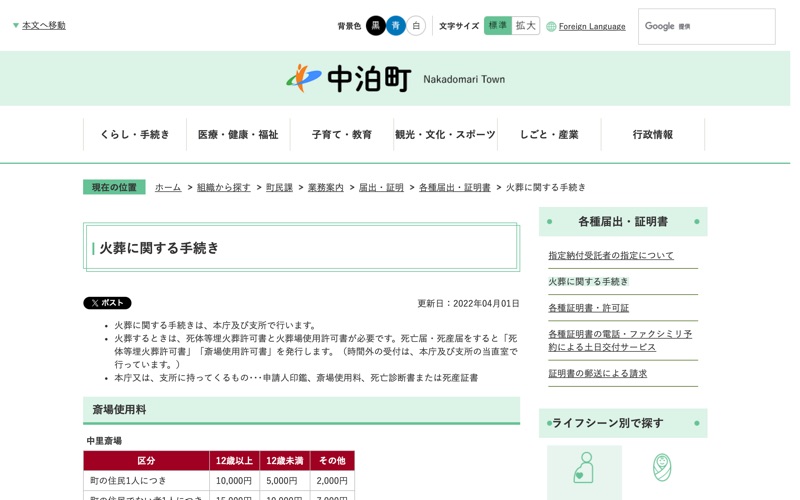Click the 各種届出・証明書 sidebar heading
Image resolution: width=800 pixels, height=500 pixels.
point(623,221)
